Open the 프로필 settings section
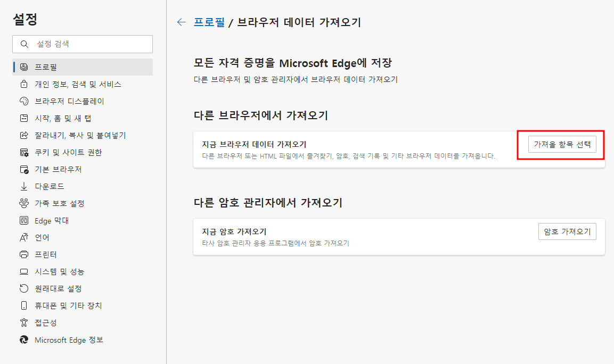This screenshot has width=614, height=364. [x=83, y=67]
